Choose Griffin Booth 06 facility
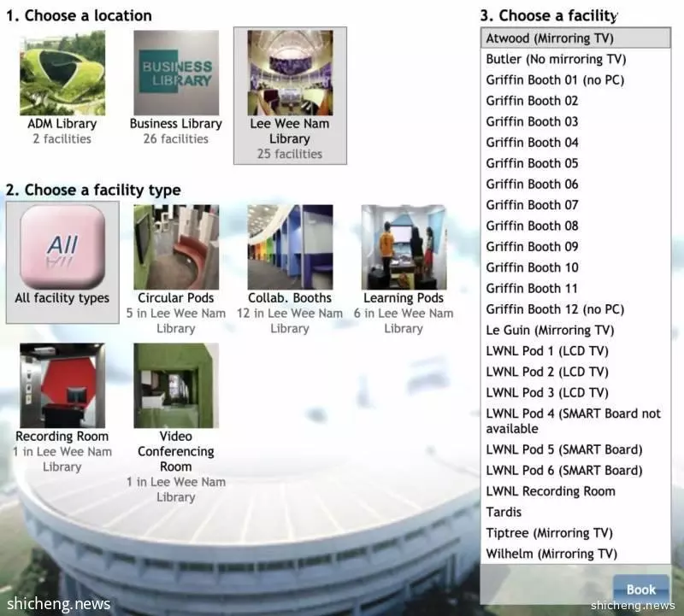The height and width of the screenshot is (616, 684). pyautogui.click(x=575, y=184)
